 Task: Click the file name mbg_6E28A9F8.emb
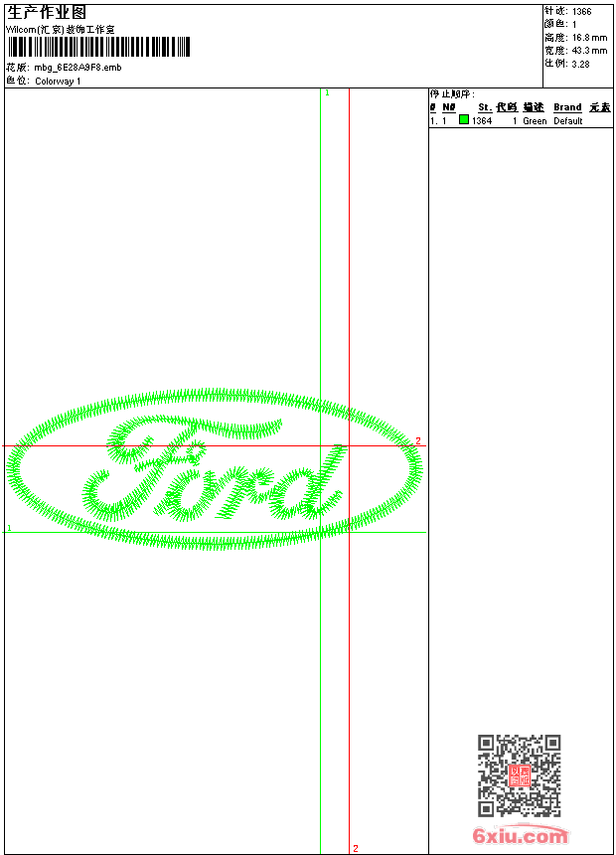(77, 68)
